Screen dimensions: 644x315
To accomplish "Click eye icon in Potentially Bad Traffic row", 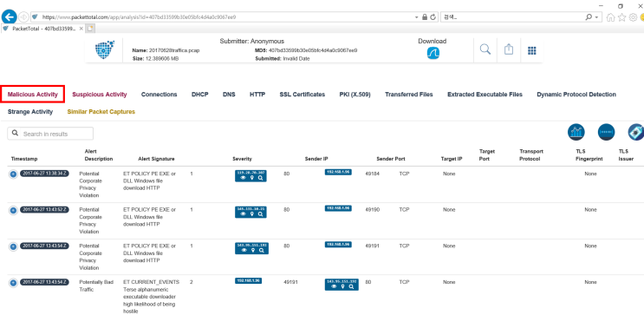I will tap(334, 286).
